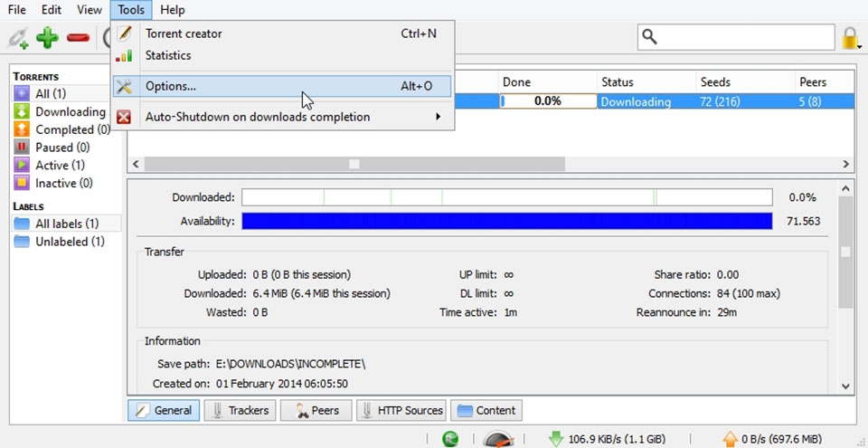The height and width of the screenshot is (448, 868).
Task: Select the Paused (0) filter
Action: tap(62, 147)
